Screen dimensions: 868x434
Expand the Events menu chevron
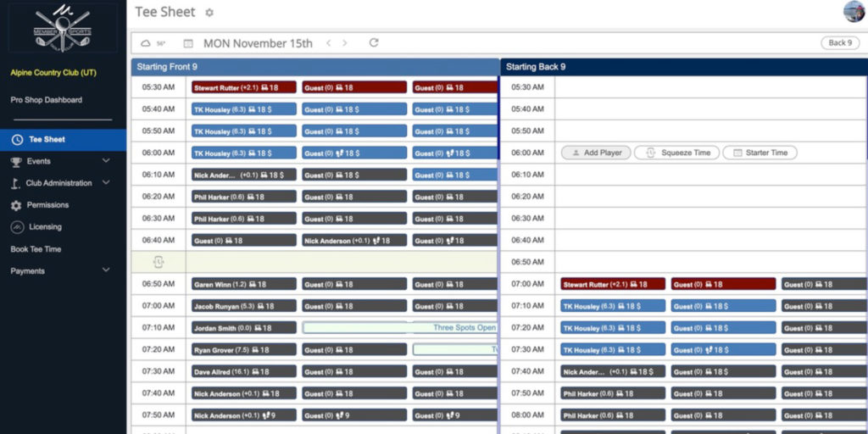pyautogui.click(x=106, y=161)
